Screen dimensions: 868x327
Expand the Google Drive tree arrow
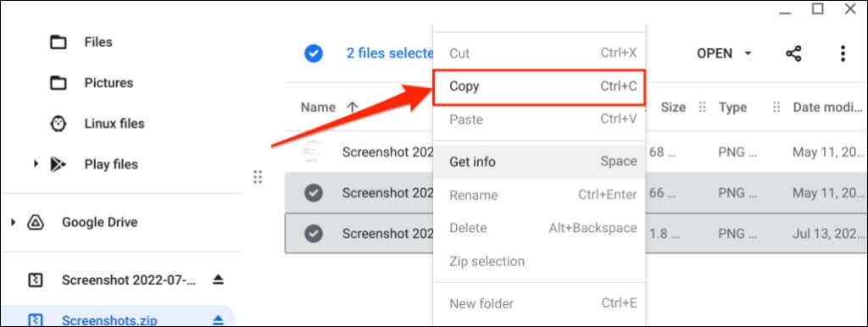(x=13, y=223)
